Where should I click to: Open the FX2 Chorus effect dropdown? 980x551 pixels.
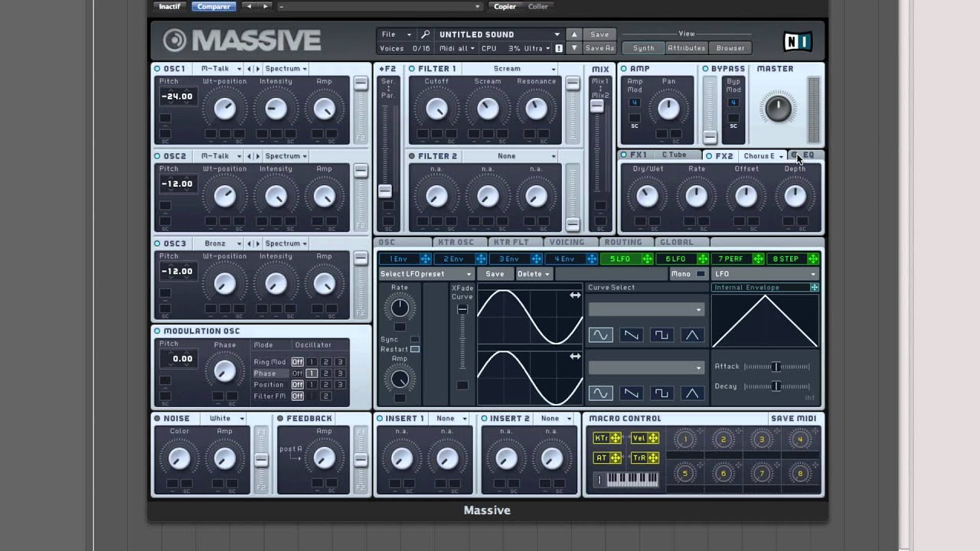pyautogui.click(x=763, y=156)
